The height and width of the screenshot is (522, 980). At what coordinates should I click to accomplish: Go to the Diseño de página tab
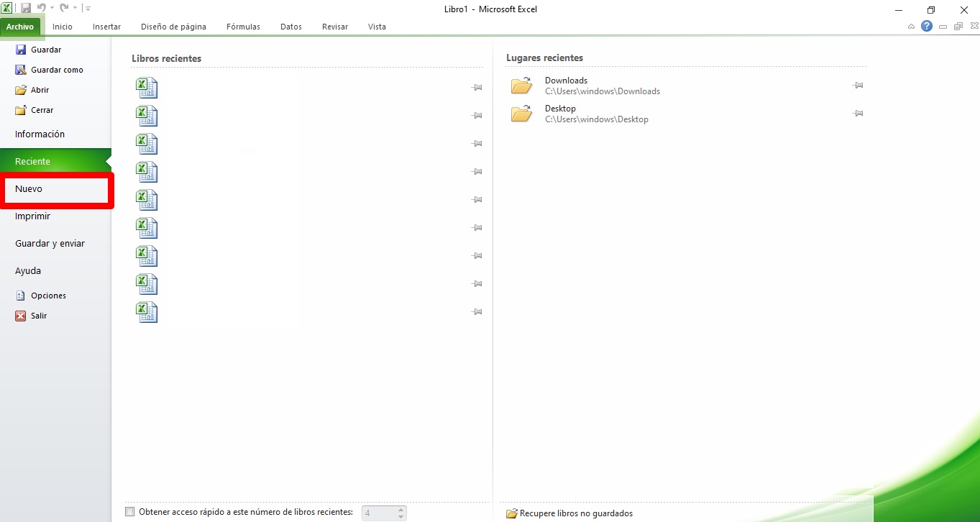[x=173, y=27]
